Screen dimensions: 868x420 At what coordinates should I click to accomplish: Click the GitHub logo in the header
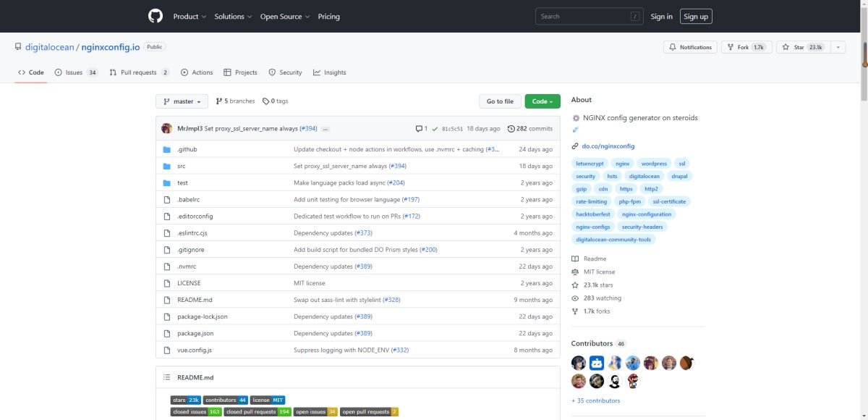point(156,16)
